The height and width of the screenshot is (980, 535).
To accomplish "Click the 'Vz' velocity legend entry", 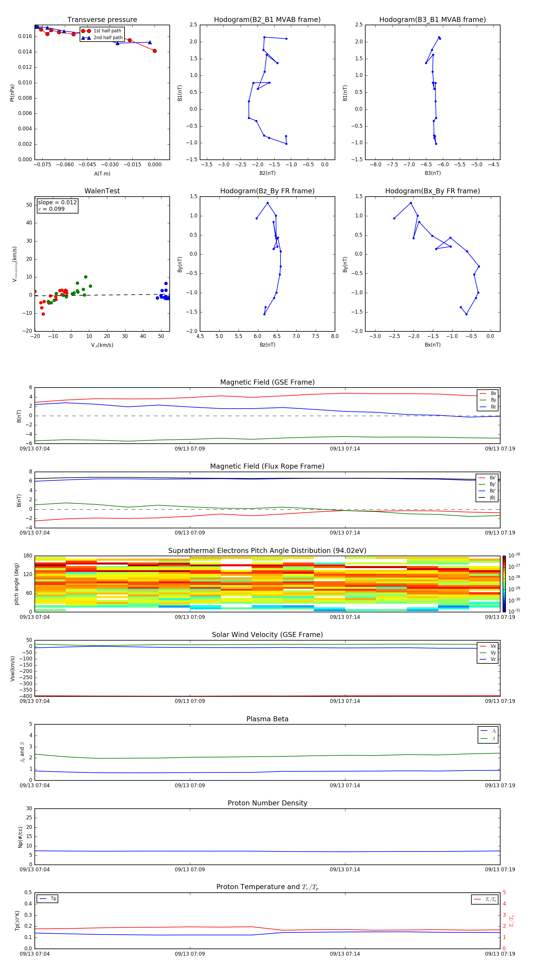I will coord(488,659).
